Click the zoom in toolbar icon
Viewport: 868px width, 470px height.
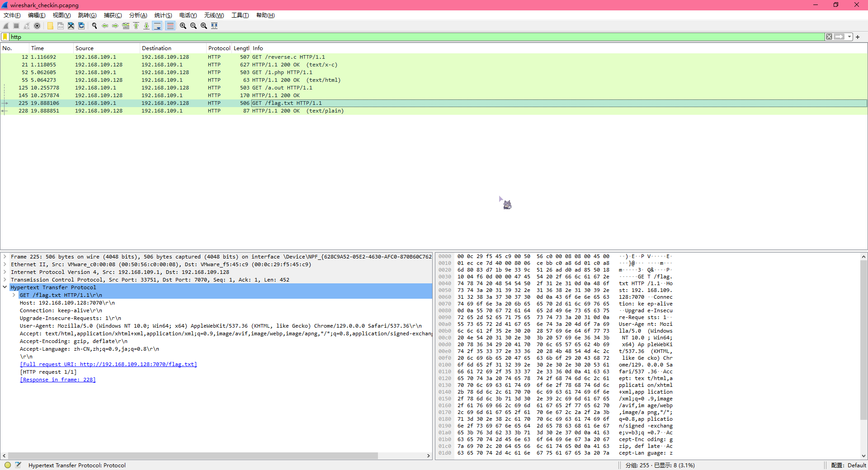click(x=183, y=26)
